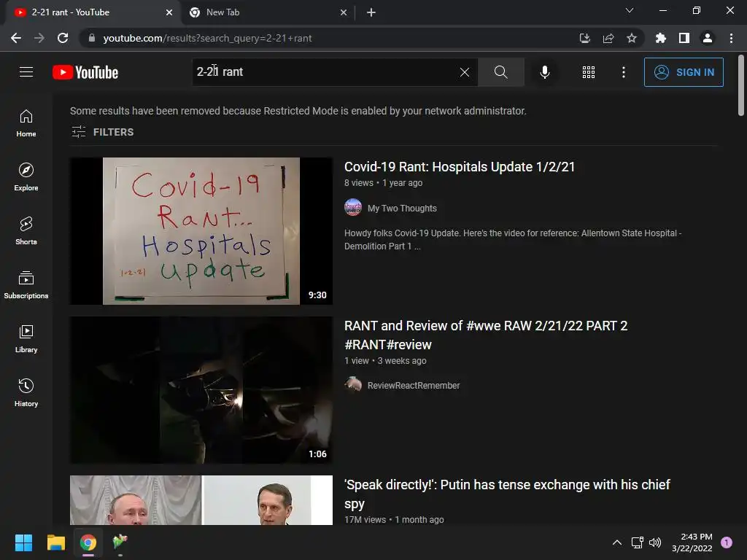The height and width of the screenshot is (560, 747).
Task: Open RANT and Review of wwe RAW title
Action: [x=486, y=335]
